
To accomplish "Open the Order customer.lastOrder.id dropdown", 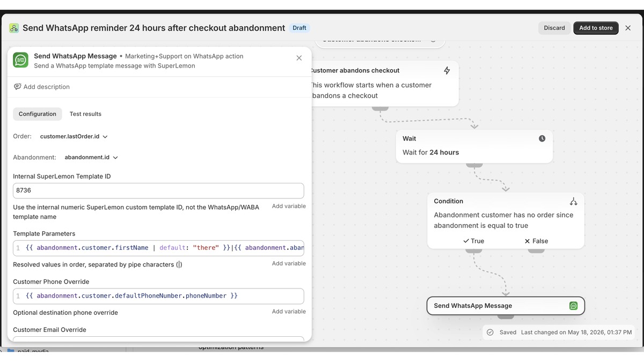I will [74, 136].
